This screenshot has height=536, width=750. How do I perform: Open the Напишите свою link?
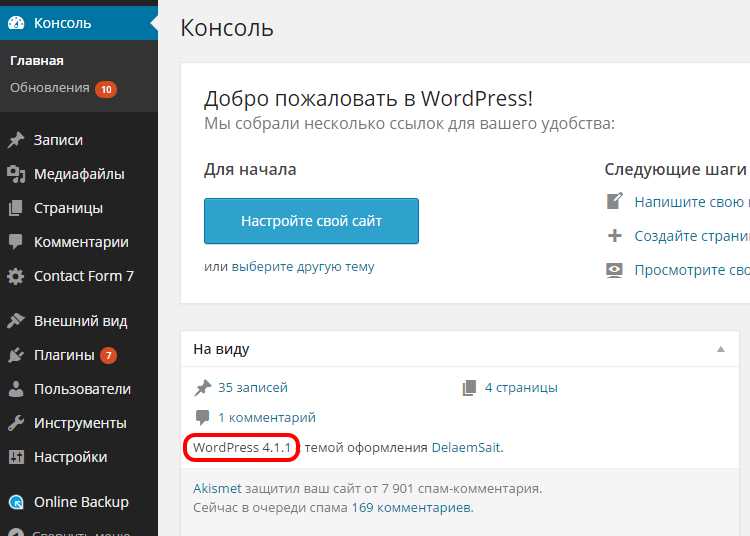pyautogui.click(x=692, y=202)
